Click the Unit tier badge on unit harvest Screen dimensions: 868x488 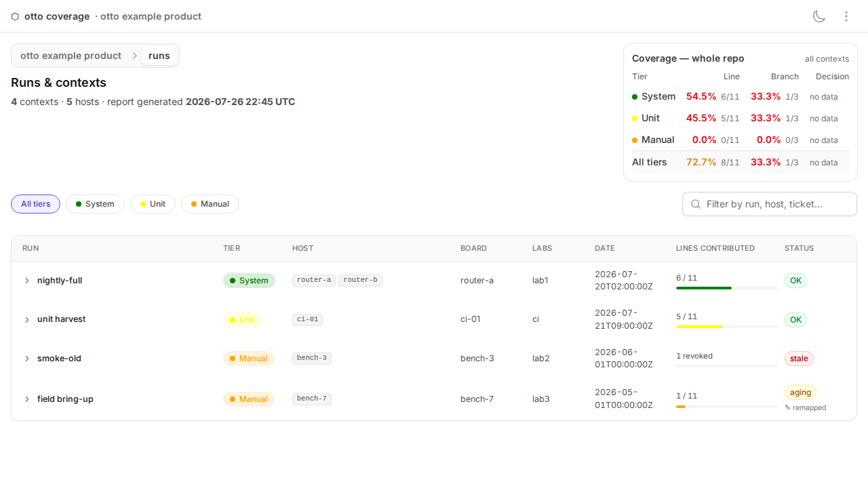pos(242,320)
